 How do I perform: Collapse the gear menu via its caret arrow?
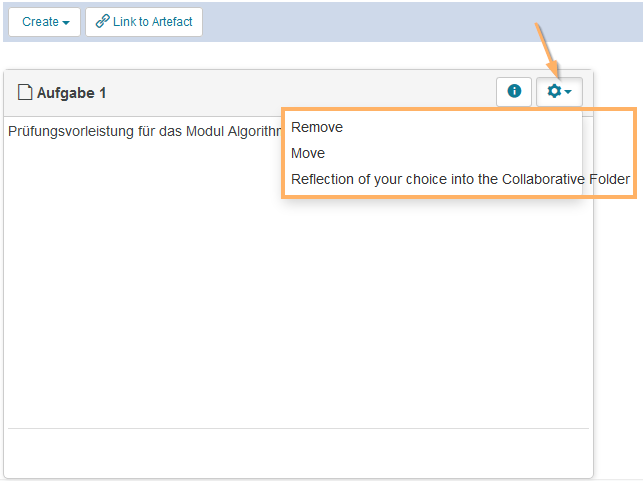click(569, 93)
